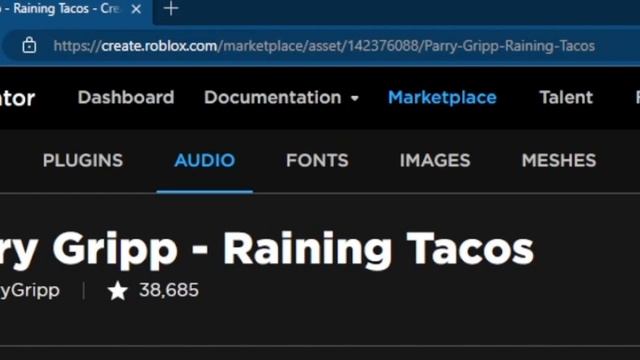
Task: Close the Raining Tacos browser tab
Action: (x=136, y=9)
